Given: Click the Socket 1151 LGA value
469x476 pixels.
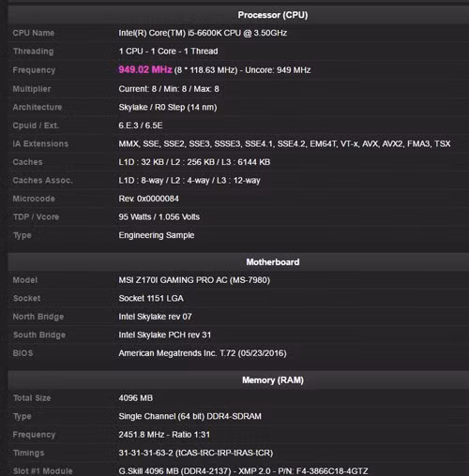Looking at the screenshot, I should (151, 298).
